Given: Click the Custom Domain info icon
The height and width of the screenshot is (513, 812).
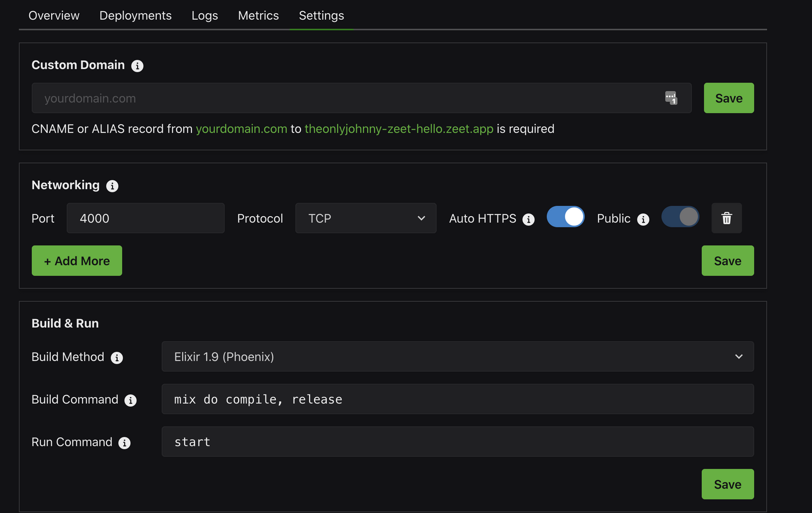Looking at the screenshot, I should [137, 66].
